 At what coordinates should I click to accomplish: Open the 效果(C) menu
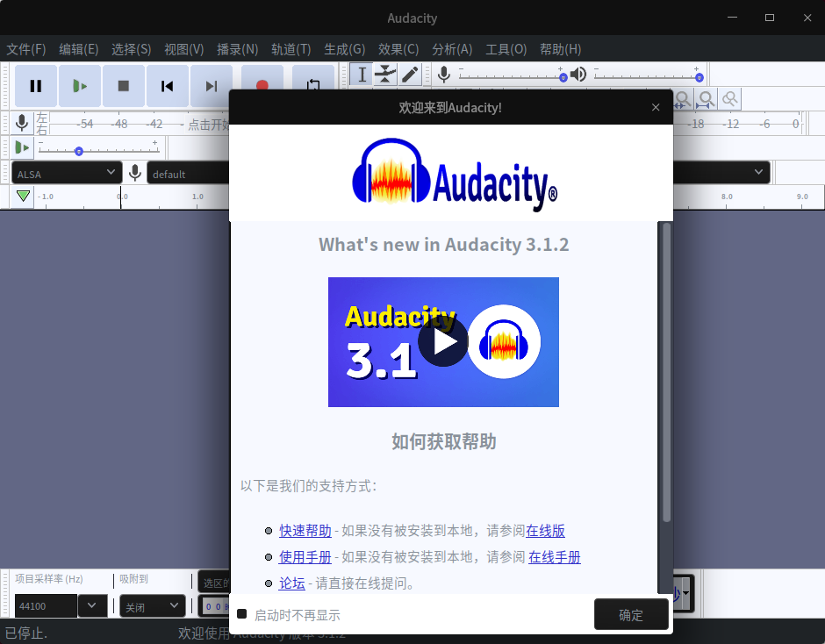point(398,49)
